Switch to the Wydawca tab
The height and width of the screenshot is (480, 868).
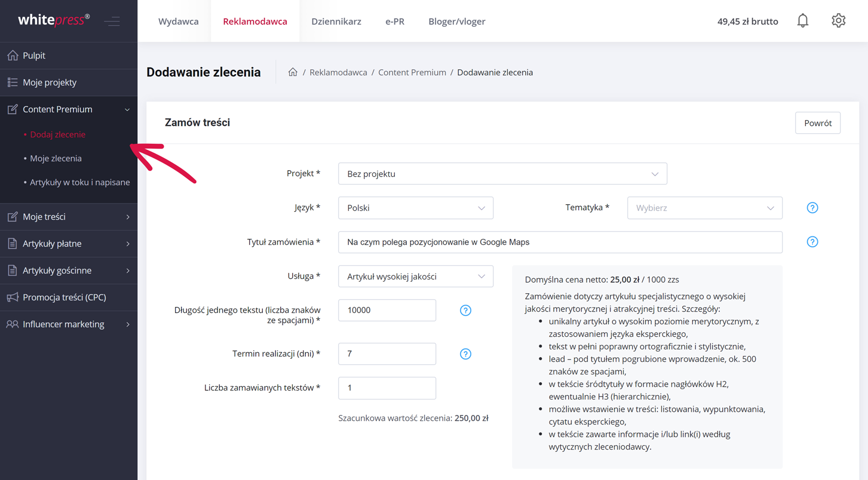coord(178,21)
